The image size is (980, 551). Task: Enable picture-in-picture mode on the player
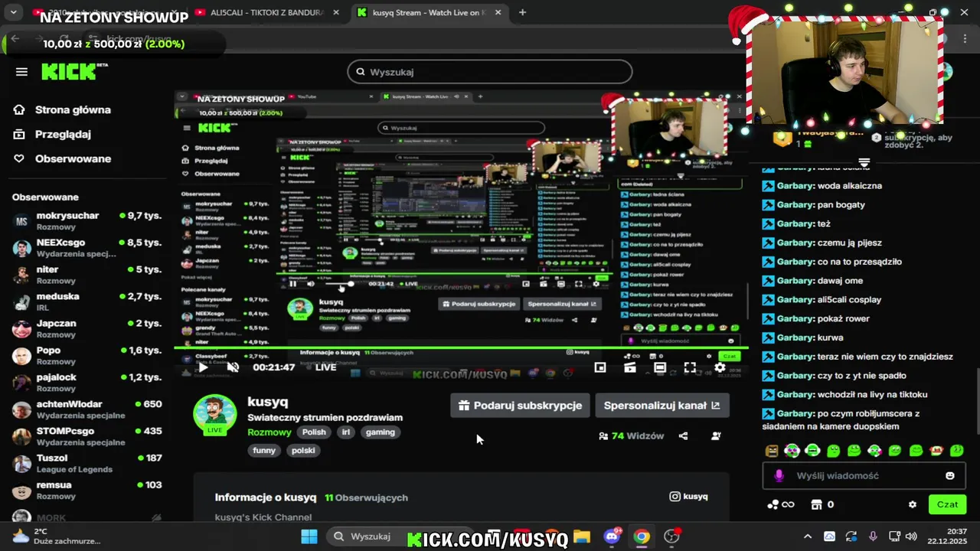tap(600, 367)
